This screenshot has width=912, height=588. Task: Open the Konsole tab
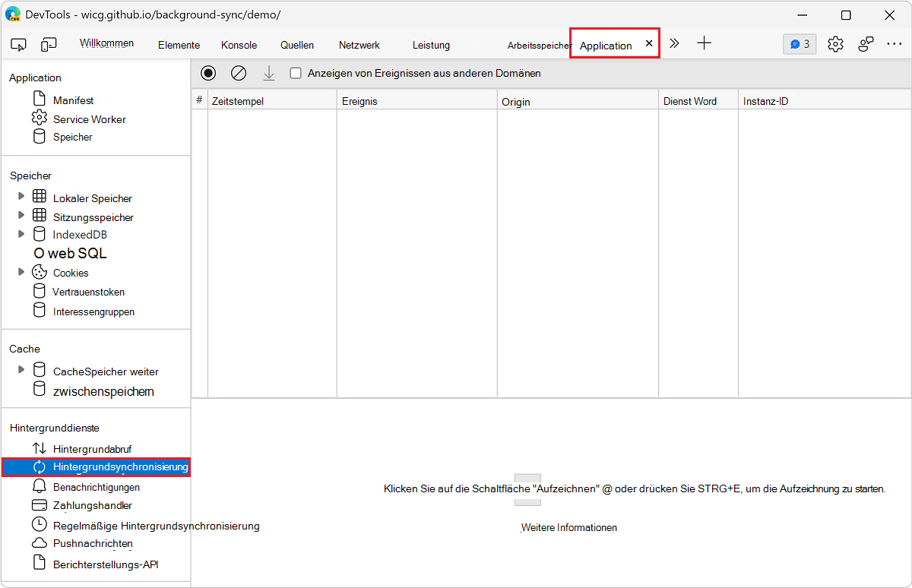239,45
